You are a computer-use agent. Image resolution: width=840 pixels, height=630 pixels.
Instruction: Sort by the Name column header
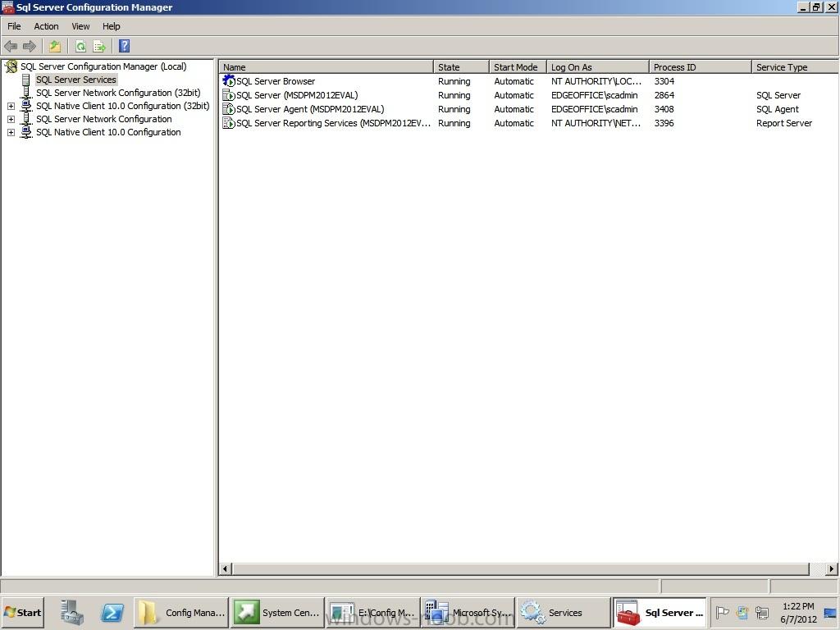pyautogui.click(x=326, y=67)
